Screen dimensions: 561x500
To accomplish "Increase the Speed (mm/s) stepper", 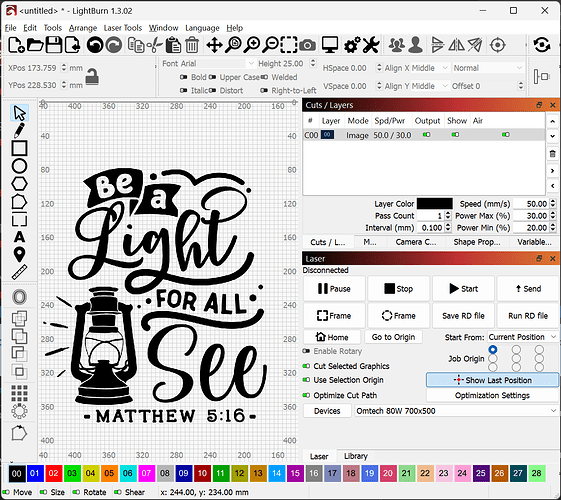I will pos(553,201).
